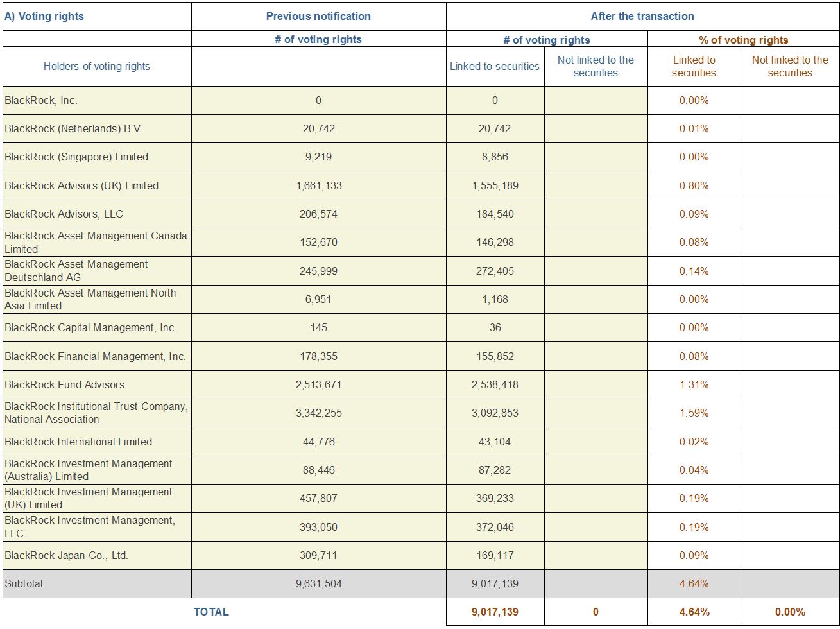Select after-transaction value 372,046
The height and width of the screenshot is (629, 840).
(495, 526)
